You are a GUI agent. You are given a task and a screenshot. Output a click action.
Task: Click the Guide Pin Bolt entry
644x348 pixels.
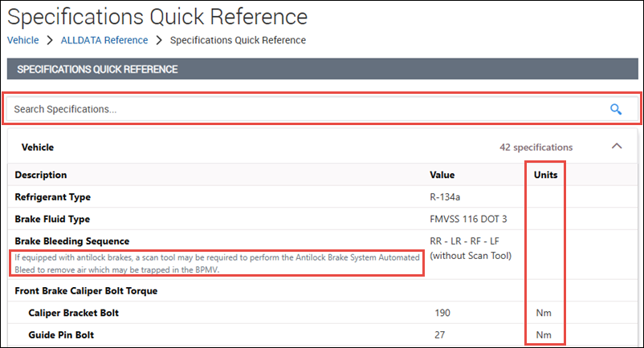59,334
